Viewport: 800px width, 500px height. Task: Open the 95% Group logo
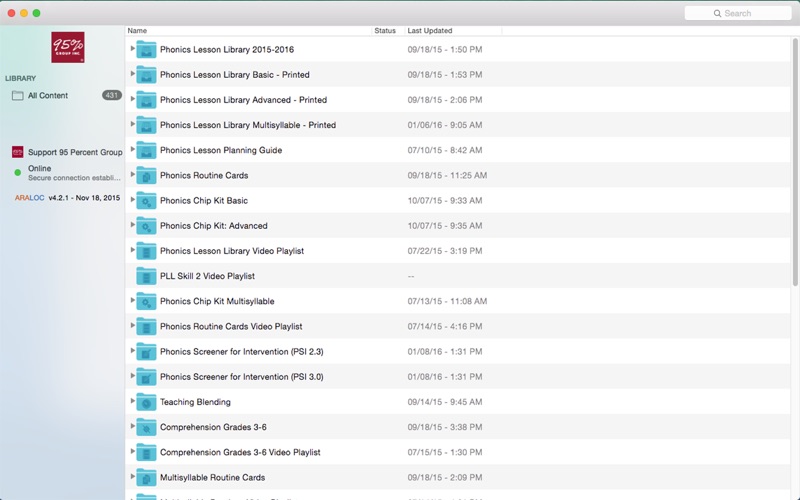68,47
